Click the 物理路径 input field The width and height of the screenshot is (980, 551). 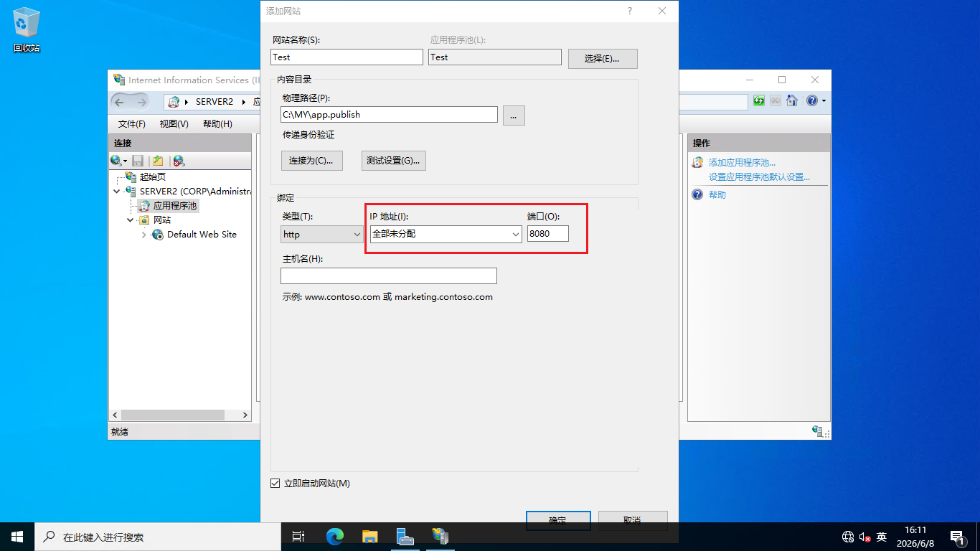coord(389,114)
